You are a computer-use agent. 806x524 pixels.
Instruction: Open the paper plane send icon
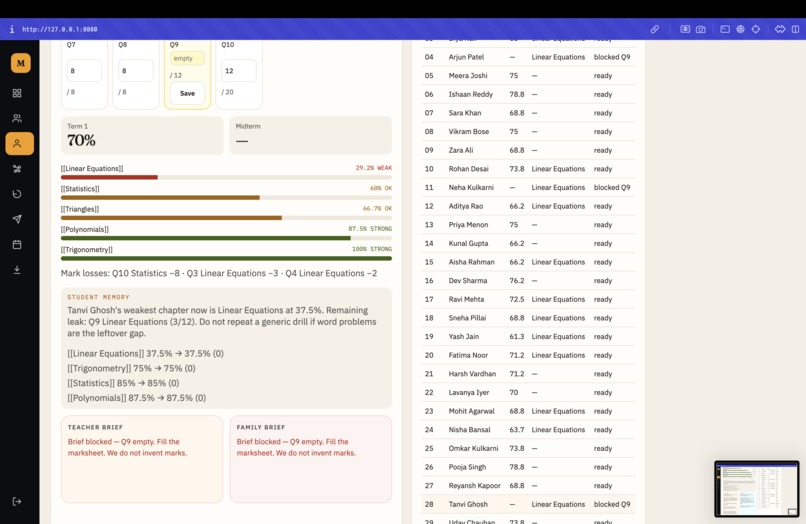17,219
